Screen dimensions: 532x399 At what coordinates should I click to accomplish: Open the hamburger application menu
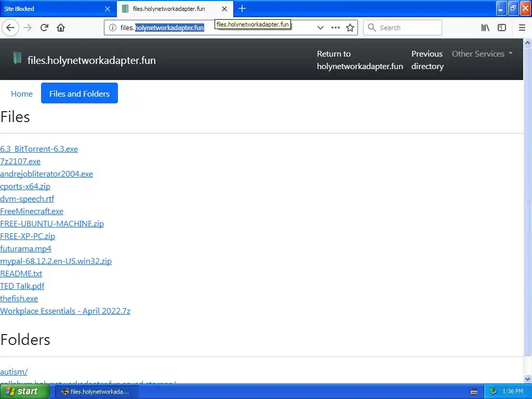(x=522, y=28)
